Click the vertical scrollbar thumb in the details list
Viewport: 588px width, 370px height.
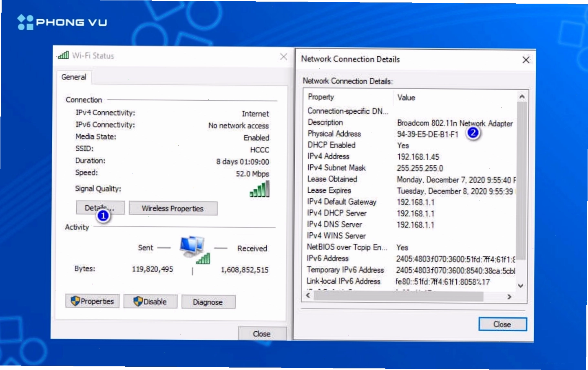click(522, 181)
